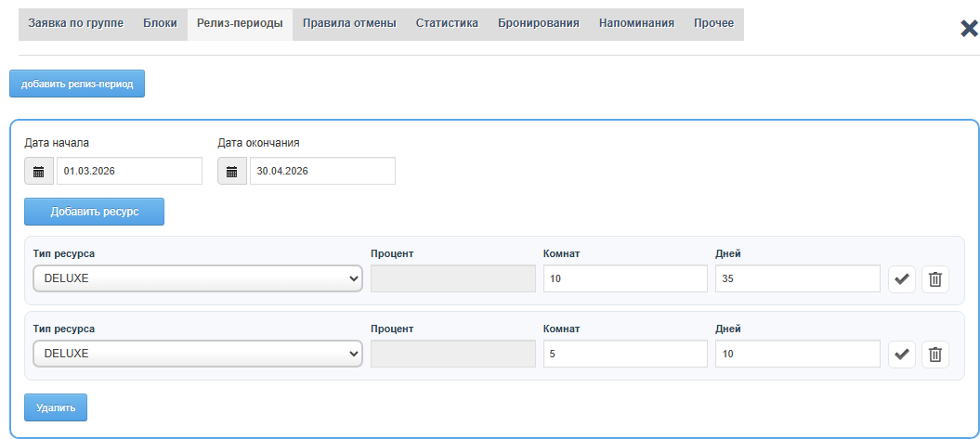Expand the first DELUXE resource type dropdown
The width and height of the screenshot is (980, 439).
197,278
